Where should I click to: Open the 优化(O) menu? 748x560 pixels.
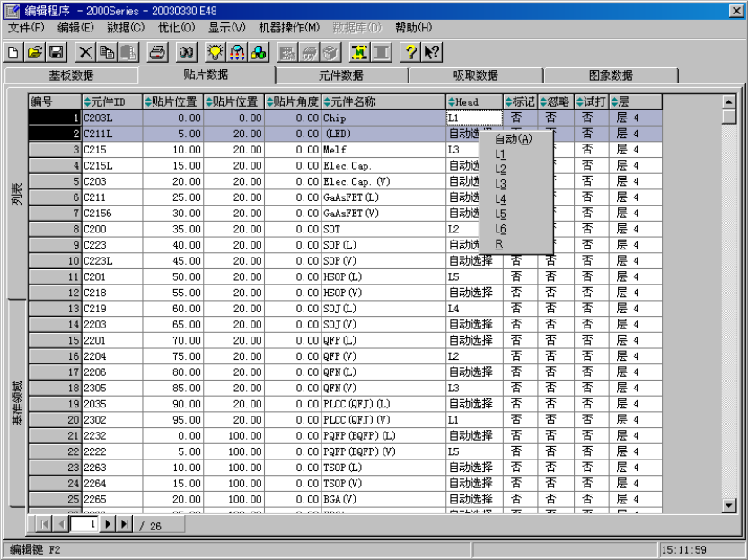[176, 28]
